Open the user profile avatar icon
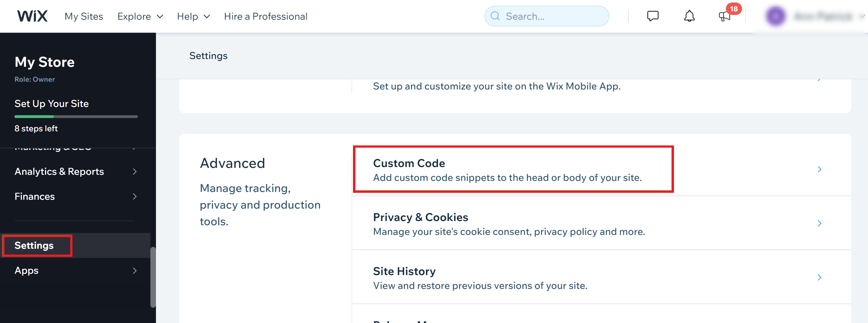The image size is (868, 323). [x=775, y=16]
